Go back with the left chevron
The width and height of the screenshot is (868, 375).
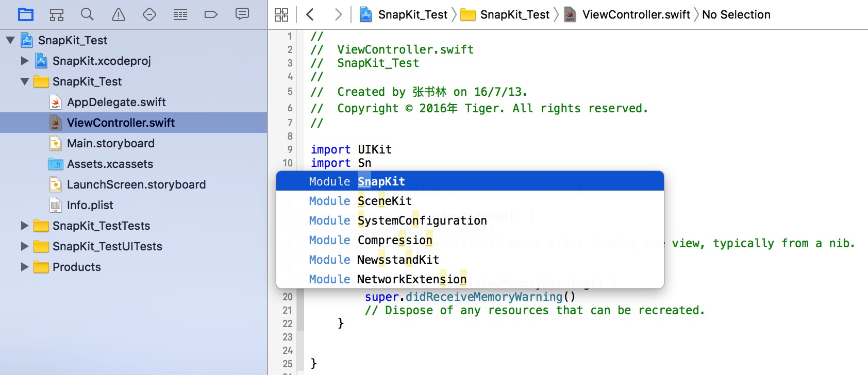310,14
